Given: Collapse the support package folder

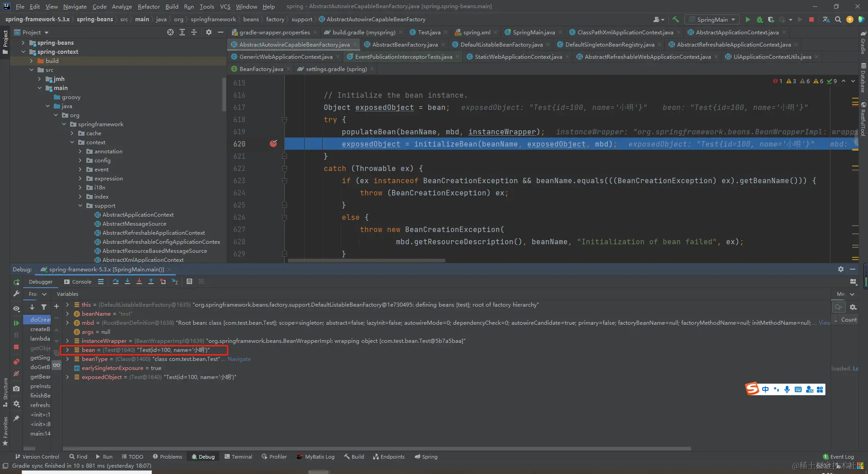Looking at the screenshot, I should pyautogui.click(x=80, y=206).
